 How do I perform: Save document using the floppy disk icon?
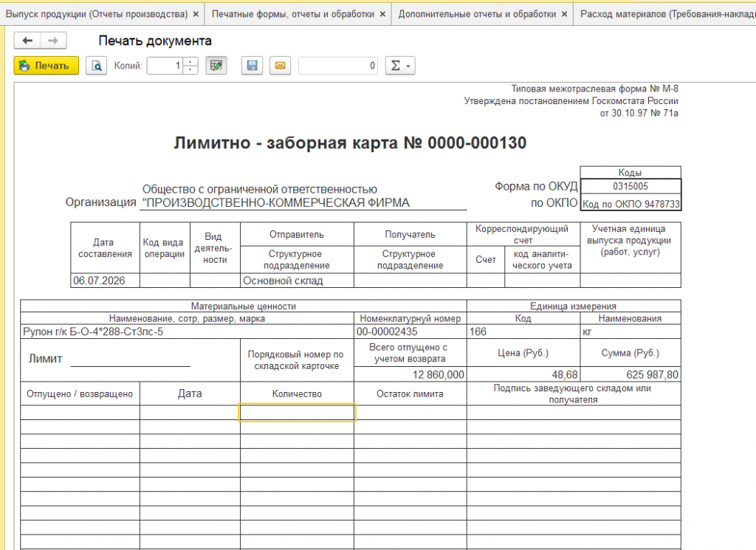252,66
